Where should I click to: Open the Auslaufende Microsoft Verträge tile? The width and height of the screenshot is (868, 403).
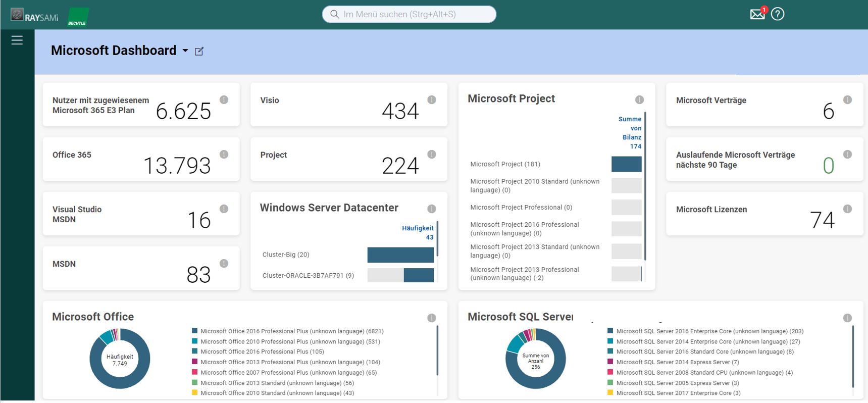point(764,159)
